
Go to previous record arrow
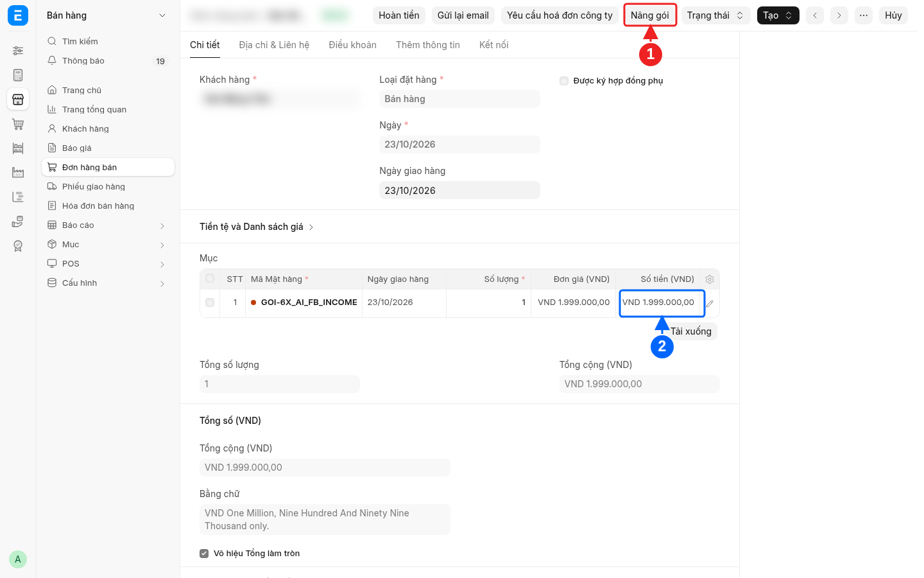815,15
